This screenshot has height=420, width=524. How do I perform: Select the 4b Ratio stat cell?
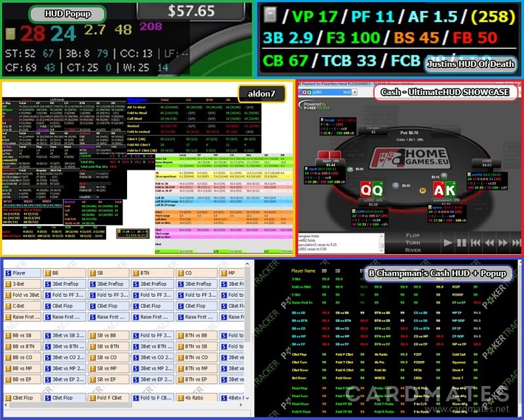[195, 398]
